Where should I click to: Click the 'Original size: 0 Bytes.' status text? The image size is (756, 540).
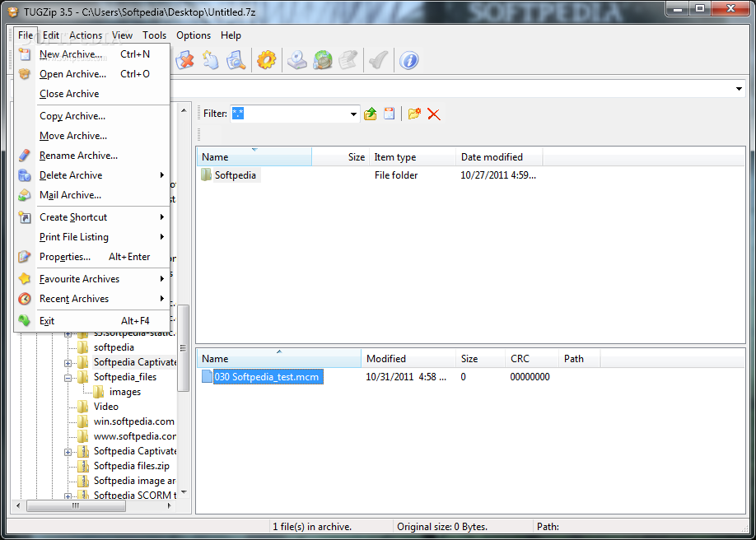click(x=442, y=527)
